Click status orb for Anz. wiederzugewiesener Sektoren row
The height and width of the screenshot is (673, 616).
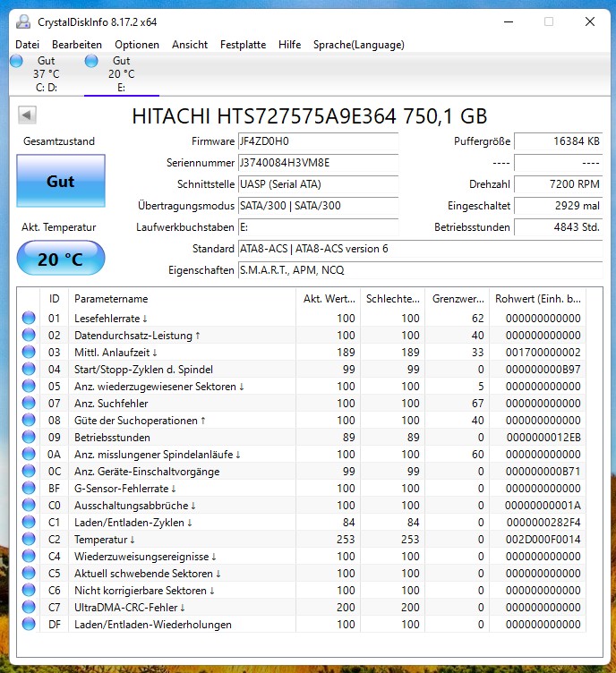click(29, 386)
